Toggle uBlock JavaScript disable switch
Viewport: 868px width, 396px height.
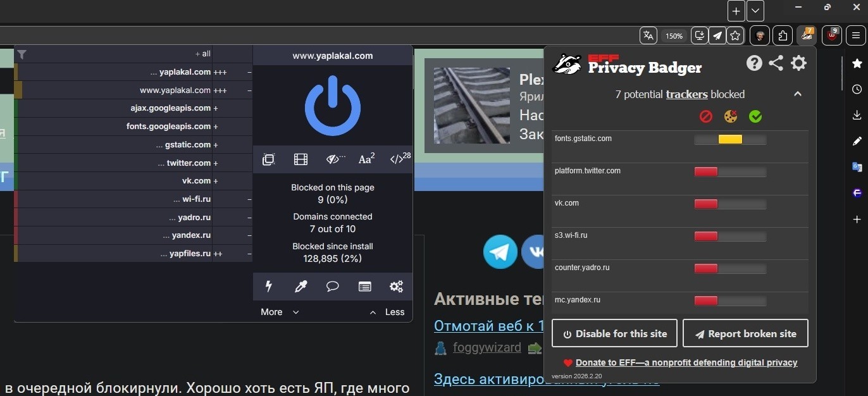[400, 159]
